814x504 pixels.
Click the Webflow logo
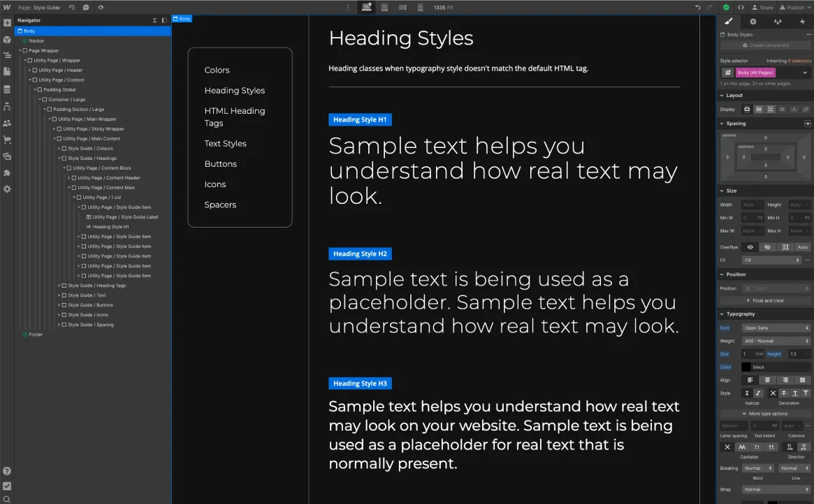6,7
